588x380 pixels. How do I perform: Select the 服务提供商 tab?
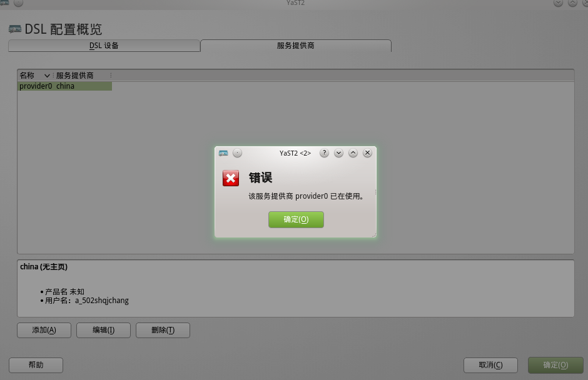pos(296,46)
